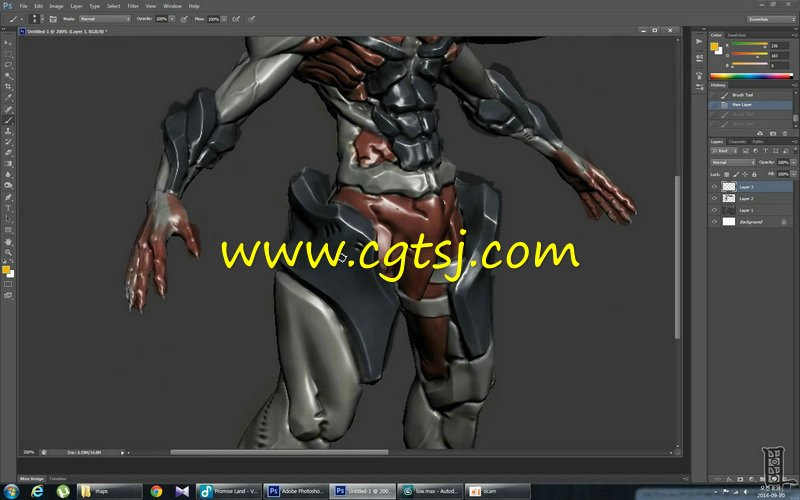Viewport: 800px width, 500px height.
Task: Select the Magic Wand tool
Action: [x=8, y=76]
